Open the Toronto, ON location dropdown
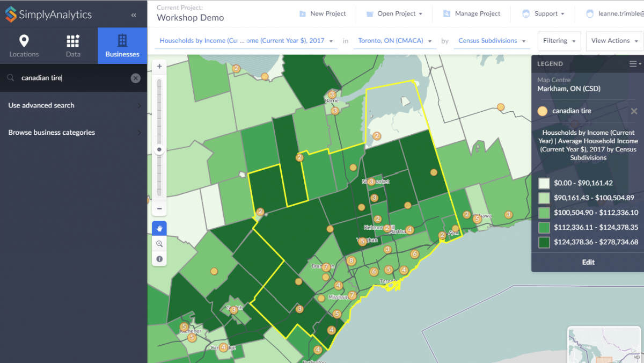Viewport: 644px width, 363px height. pyautogui.click(x=394, y=41)
